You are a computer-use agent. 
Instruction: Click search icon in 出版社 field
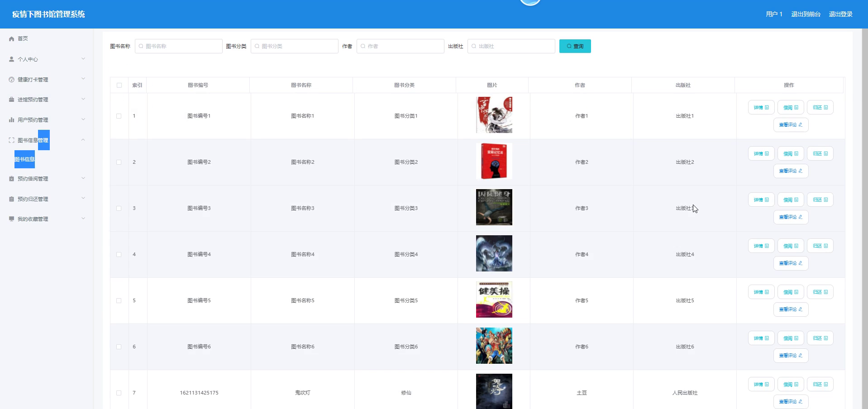click(x=474, y=46)
